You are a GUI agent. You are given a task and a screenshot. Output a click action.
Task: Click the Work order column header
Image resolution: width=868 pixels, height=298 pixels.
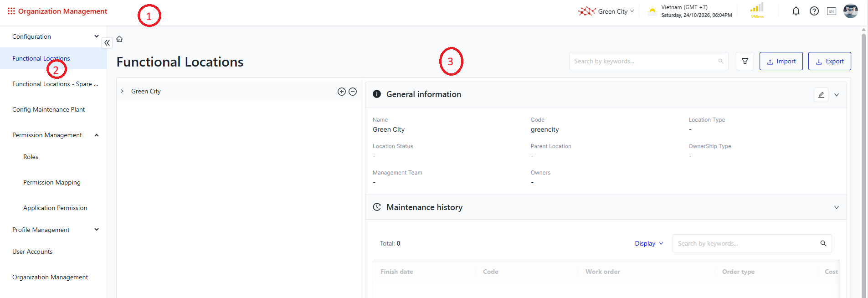(603, 272)
